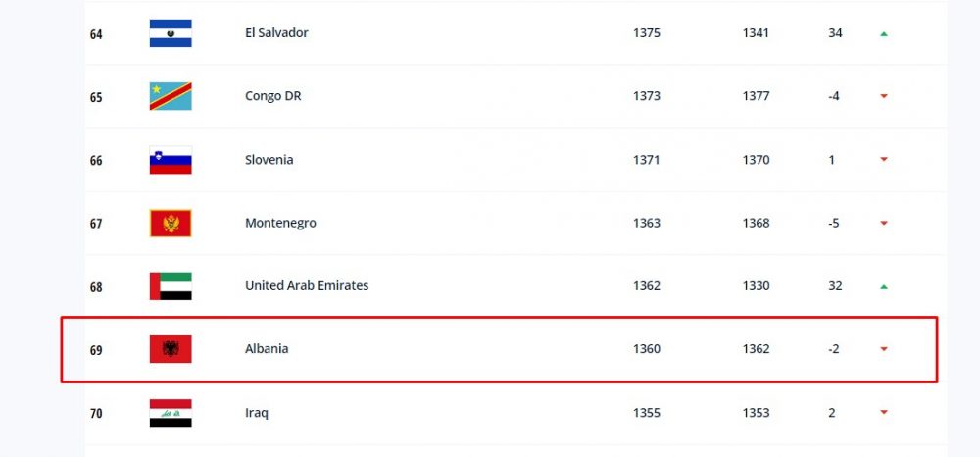This screenshot has height=457, width=980.
Task: Open the Iraq team link
Action: pyautogui.click(x=257, y=413)
